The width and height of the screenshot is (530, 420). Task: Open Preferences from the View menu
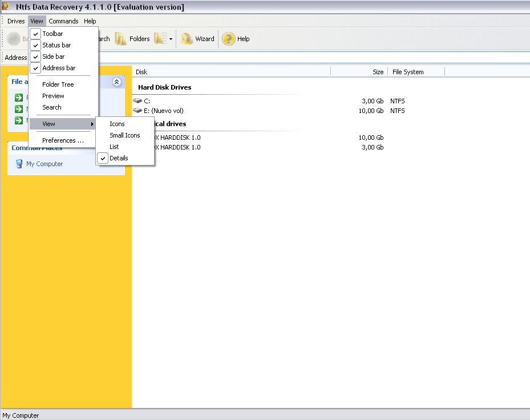point(63,140)
